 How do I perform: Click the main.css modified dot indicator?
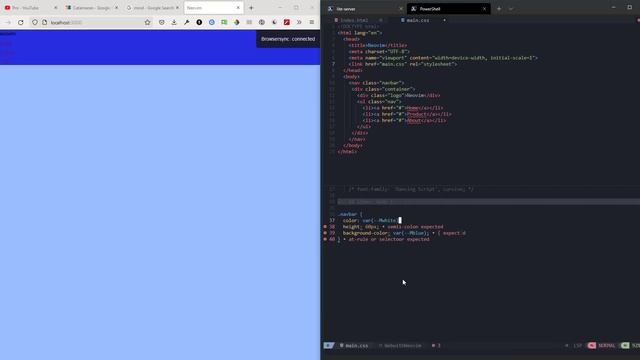point(444,20)
